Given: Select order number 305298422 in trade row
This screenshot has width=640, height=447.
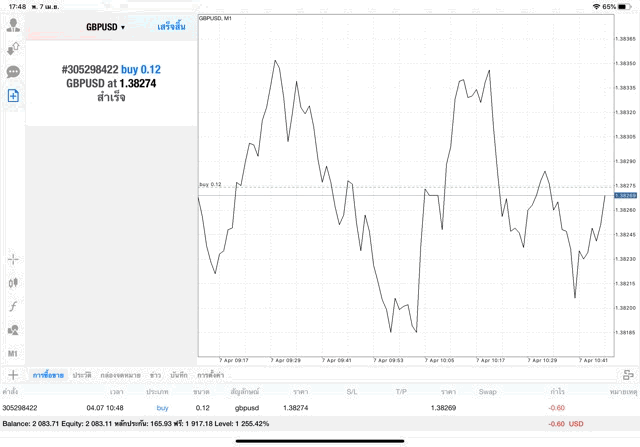Looking at the screenshot, I should [20, 408].
